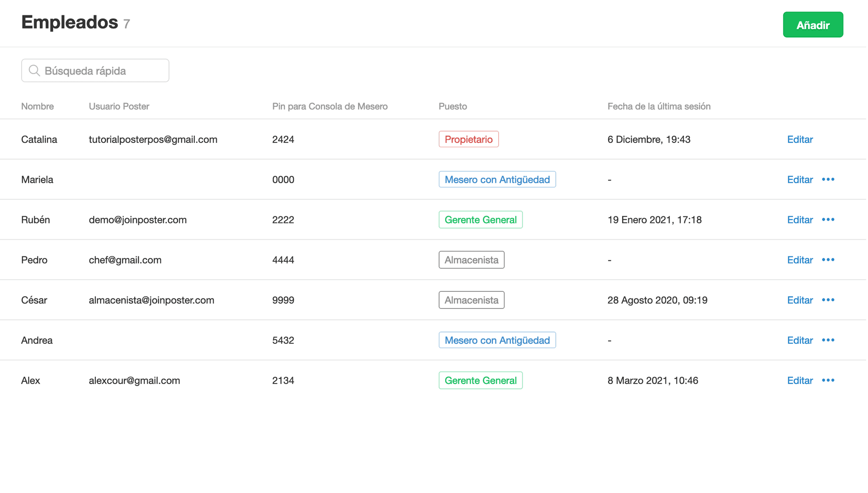Click pin 4444
868x493 pixels.
pyautogui.click(x=283, y=260)
